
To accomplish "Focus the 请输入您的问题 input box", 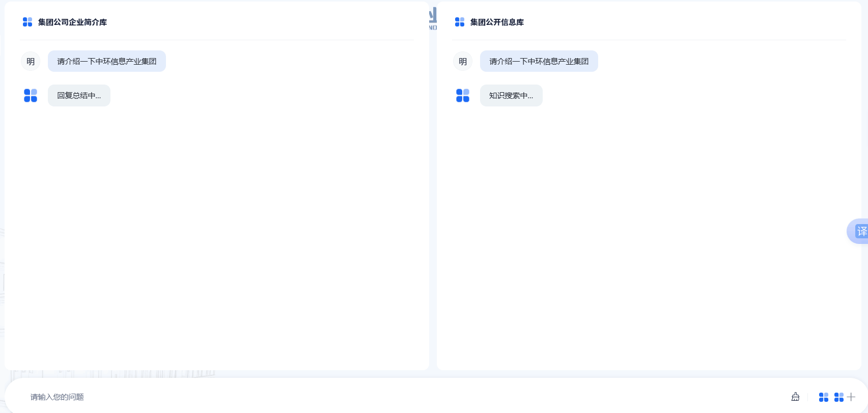I will 356,397.
